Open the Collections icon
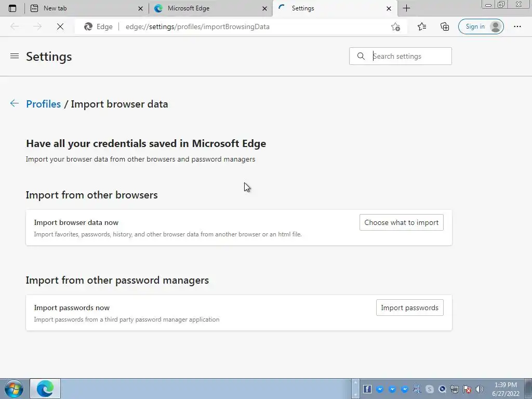 click(x=445, y=26)
